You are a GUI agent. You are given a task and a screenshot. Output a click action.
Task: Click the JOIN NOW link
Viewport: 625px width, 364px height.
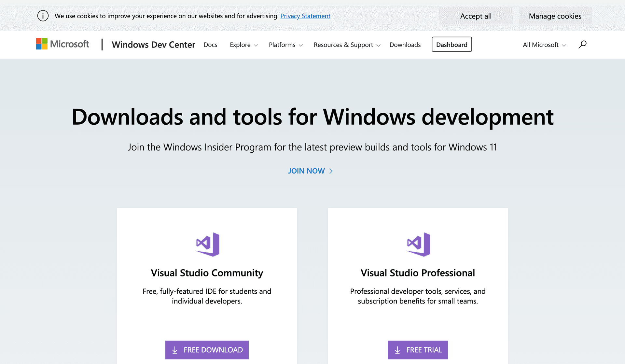pos(306,171)
